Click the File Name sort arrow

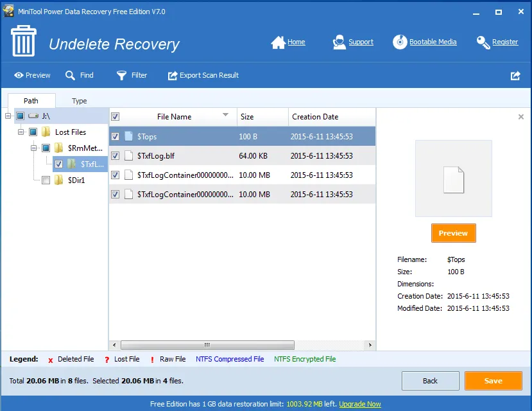(x=225, y=115)
